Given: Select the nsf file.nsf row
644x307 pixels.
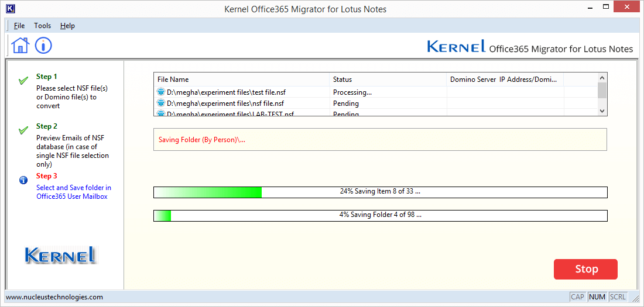Looking at the screenshot, I should (375, 104).
